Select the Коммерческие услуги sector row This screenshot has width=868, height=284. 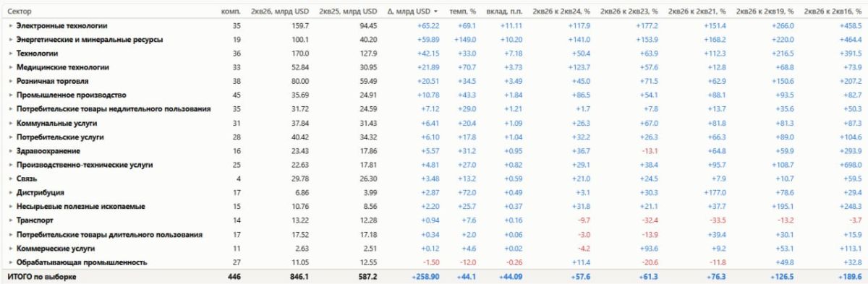434,249
